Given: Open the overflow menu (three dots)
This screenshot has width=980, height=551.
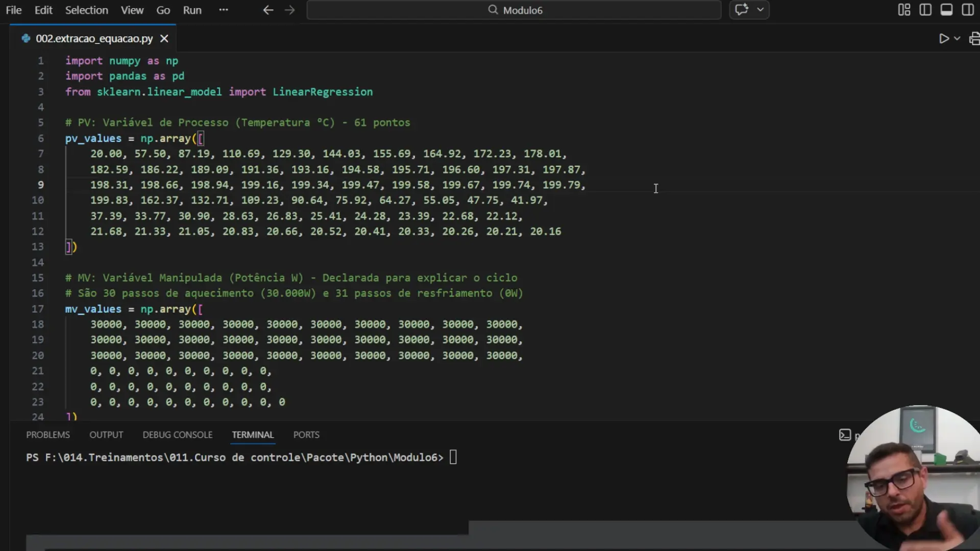Looking at the screenshot, I should (x=224, y=10).
